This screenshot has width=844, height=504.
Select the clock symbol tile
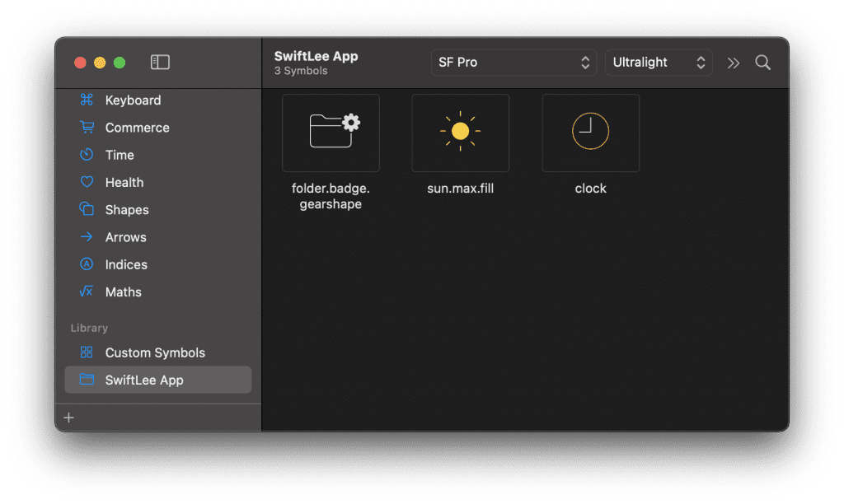coord(590,133)
